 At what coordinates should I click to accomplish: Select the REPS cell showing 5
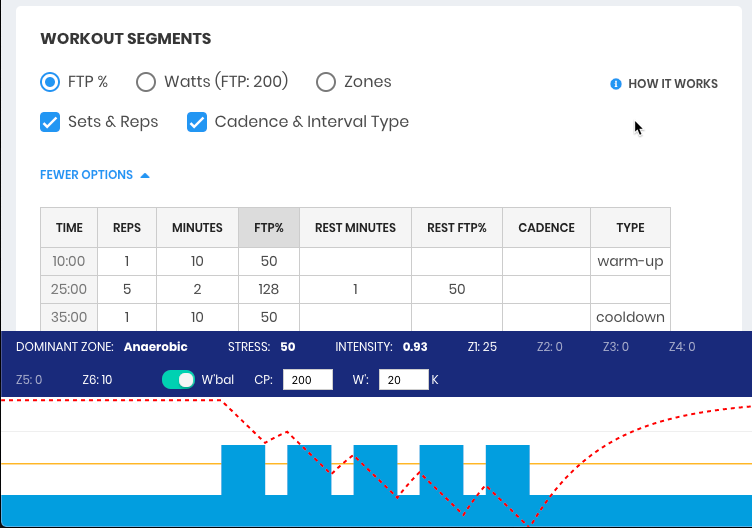127,289
